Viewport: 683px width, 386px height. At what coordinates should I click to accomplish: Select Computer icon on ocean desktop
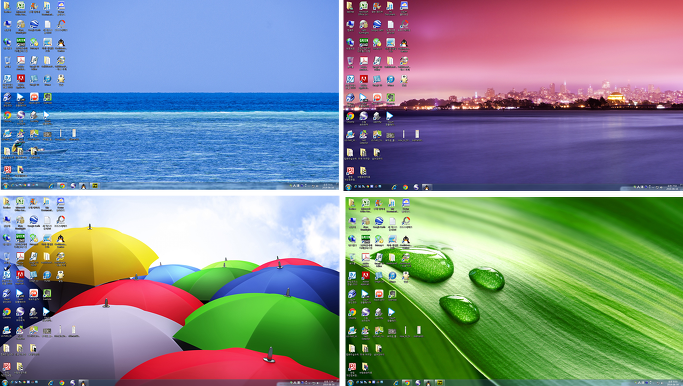pos(7,24)
